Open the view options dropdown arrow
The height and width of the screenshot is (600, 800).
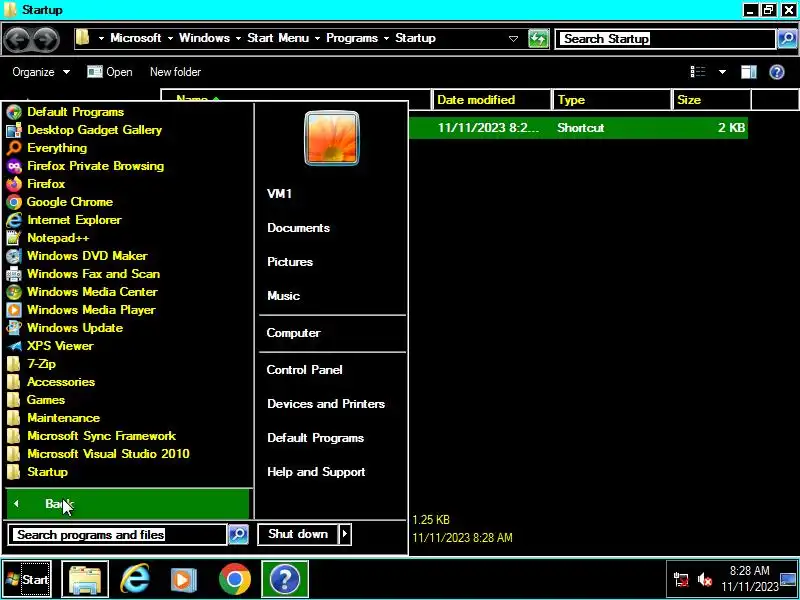[x=722, y=72]
